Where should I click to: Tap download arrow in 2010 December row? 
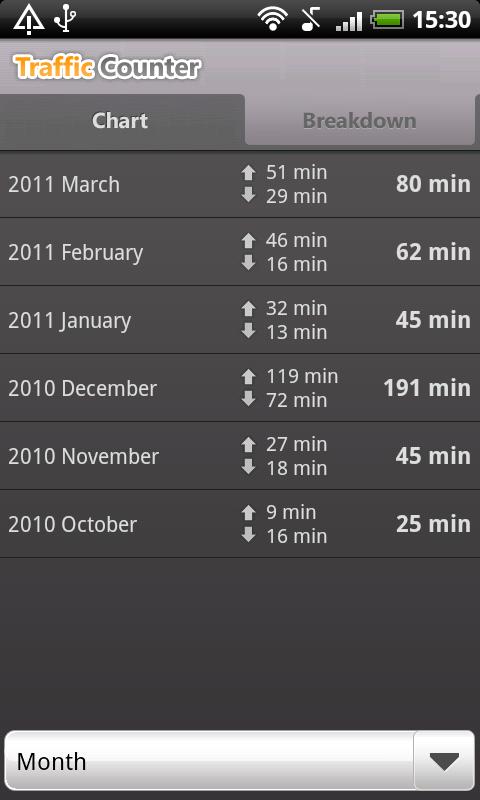point(248,399)
